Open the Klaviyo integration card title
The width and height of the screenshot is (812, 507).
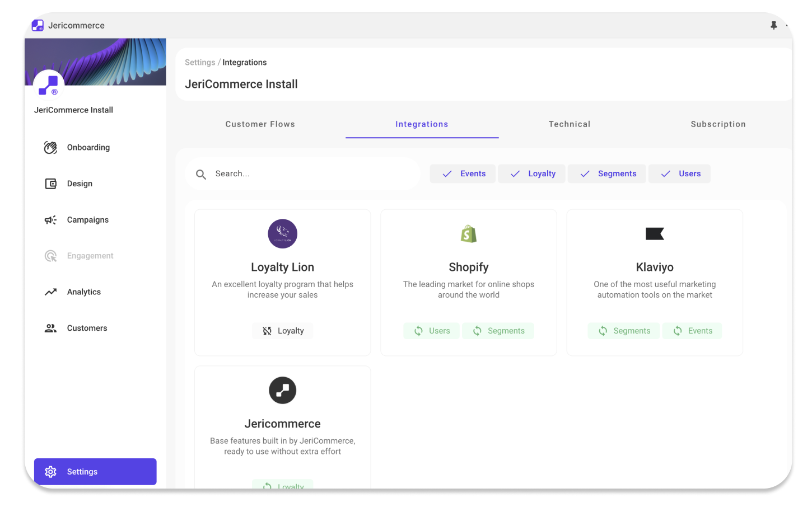click(x=655, y=267)
